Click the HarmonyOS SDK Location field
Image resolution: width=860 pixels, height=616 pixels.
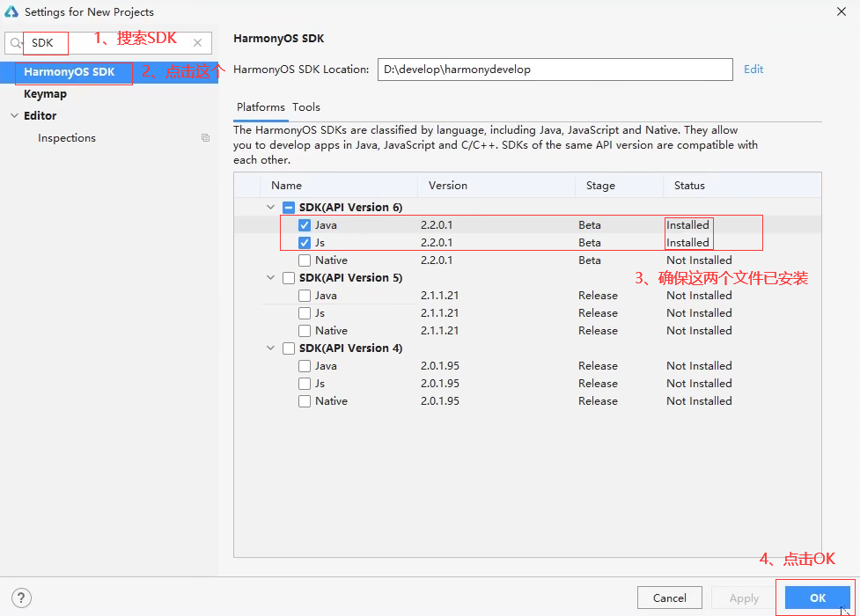pos(555,70)
